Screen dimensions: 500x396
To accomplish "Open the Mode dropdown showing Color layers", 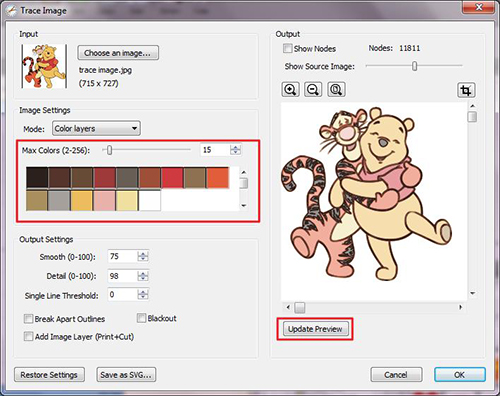I will (x=96, y=128).
